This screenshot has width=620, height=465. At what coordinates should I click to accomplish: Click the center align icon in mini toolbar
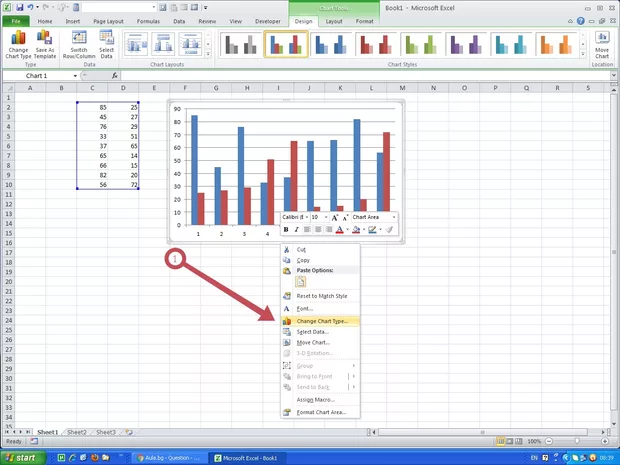point(318,229)
